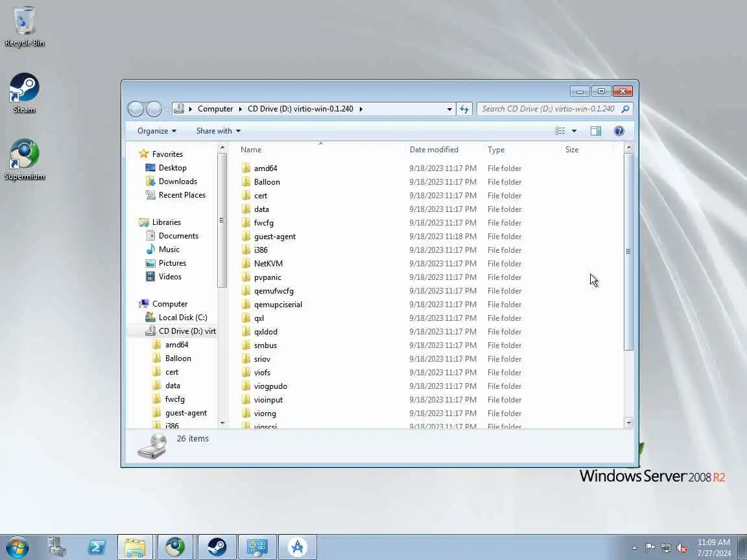This screenshot has height=560, width=747.
Task: Click the root breadcrumb arrow before Computer
Action: click(x=190, y=109)
